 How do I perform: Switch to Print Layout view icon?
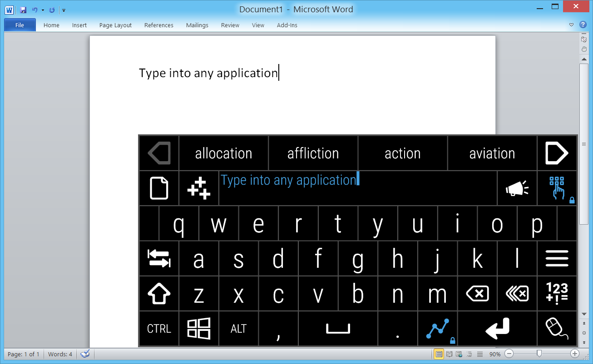[x=439, y=354]
